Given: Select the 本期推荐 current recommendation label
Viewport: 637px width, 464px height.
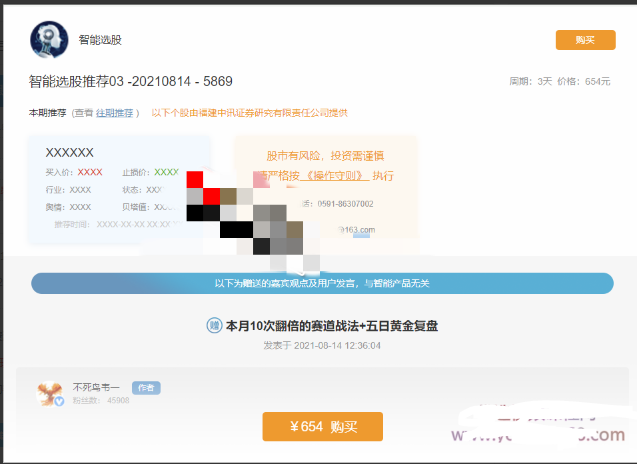Looking at the screenshot, I should tap(47, 113).
